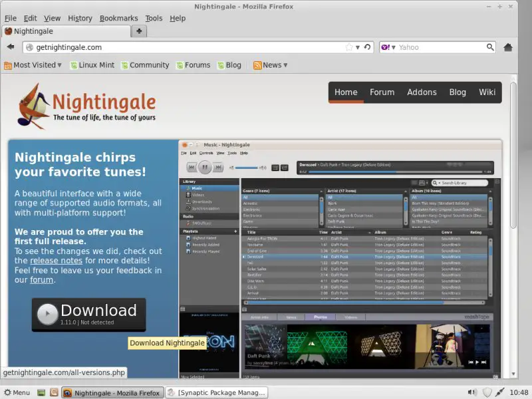Switch to Synaptic Package Manager taskbar window

coord(217,392)
